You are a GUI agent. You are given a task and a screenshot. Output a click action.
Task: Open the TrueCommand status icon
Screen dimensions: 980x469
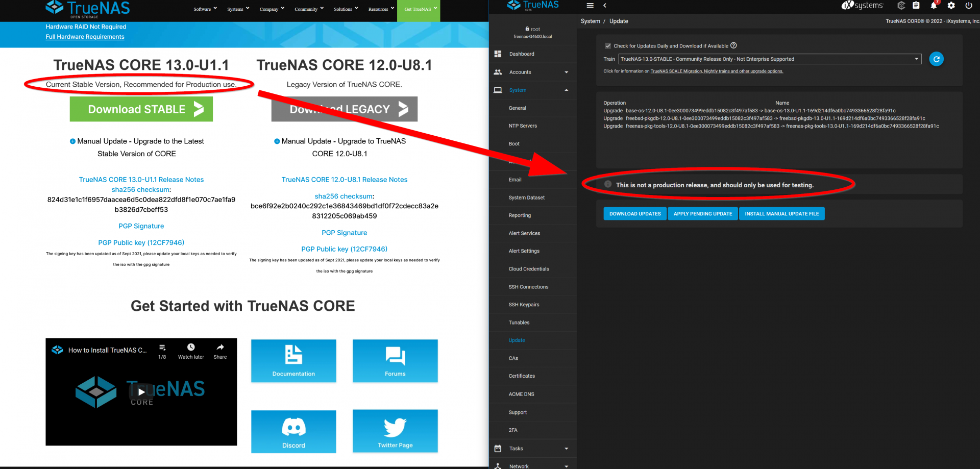pos(901,6)
